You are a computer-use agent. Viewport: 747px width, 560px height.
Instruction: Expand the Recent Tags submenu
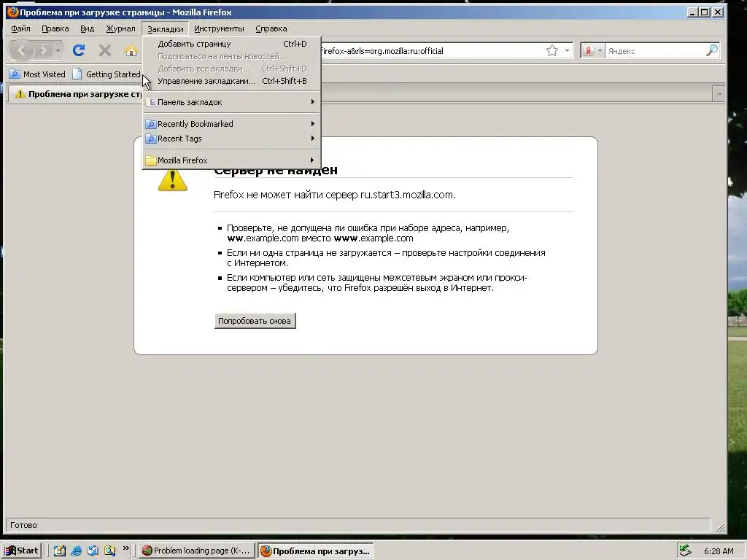[231, 139]
